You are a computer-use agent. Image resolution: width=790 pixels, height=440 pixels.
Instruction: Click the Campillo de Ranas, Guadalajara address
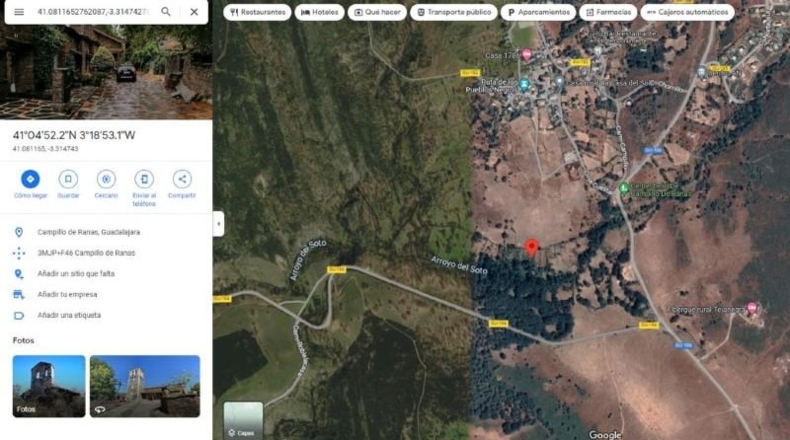point(89,232)
